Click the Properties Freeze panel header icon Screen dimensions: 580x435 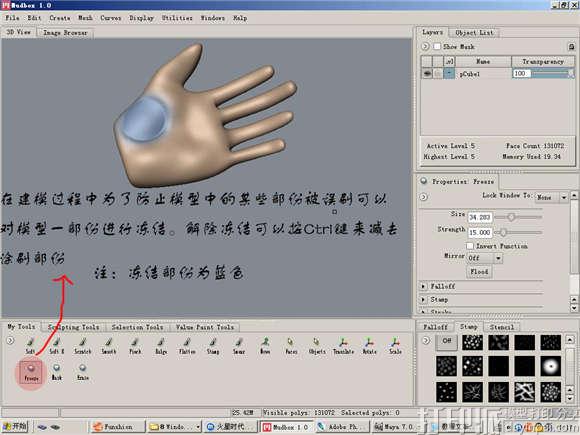(x=424, y=181)
